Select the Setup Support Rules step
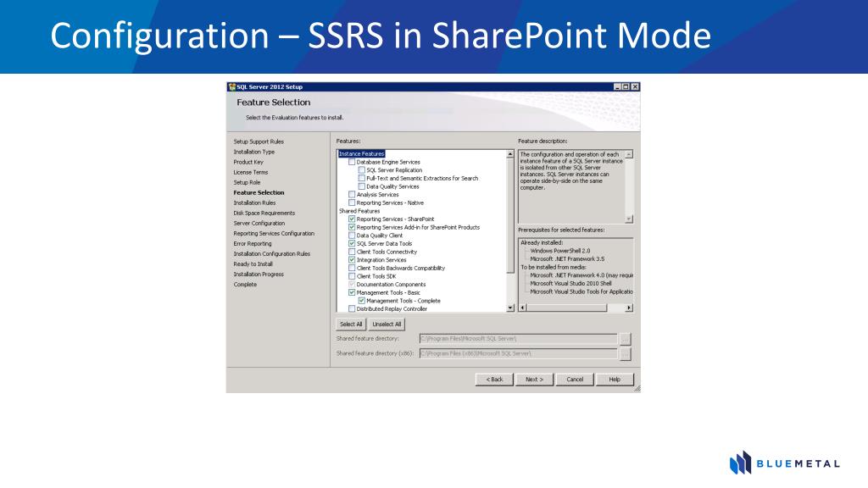This screenshot has width=868, height=488. coord(259,141)
